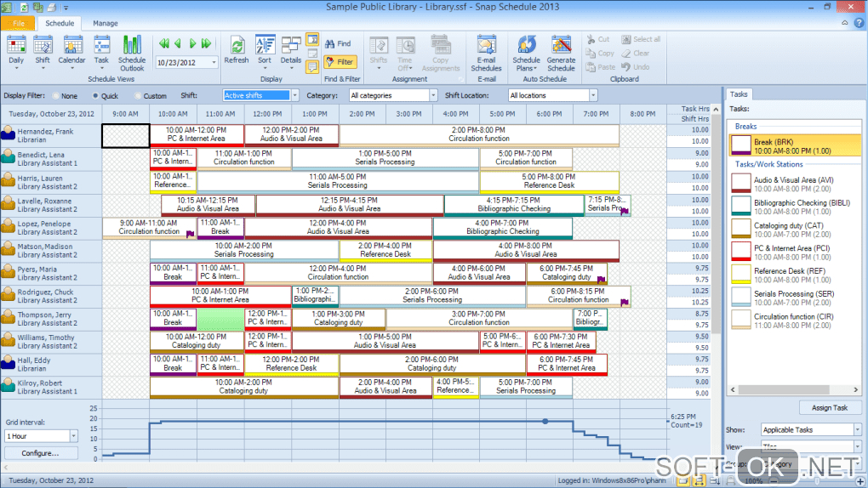Open the date picker dropdown
Screen dimensions: 868x488
point(214,63)
